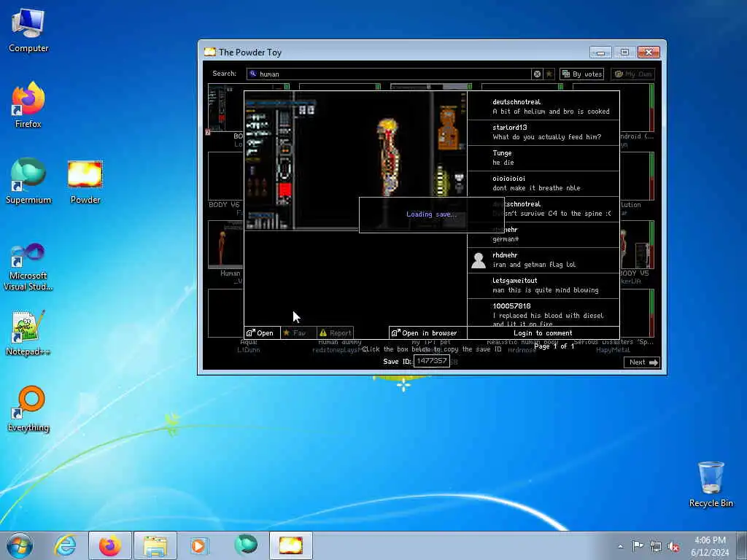Select the 'My Own' saves filter

[632, 74]
